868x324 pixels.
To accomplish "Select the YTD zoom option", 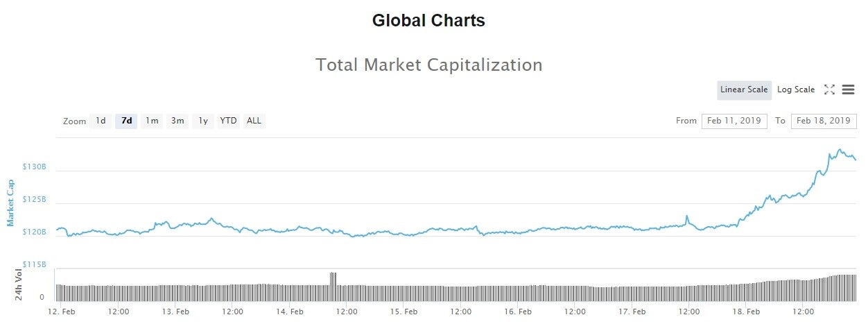I will 228,121.
